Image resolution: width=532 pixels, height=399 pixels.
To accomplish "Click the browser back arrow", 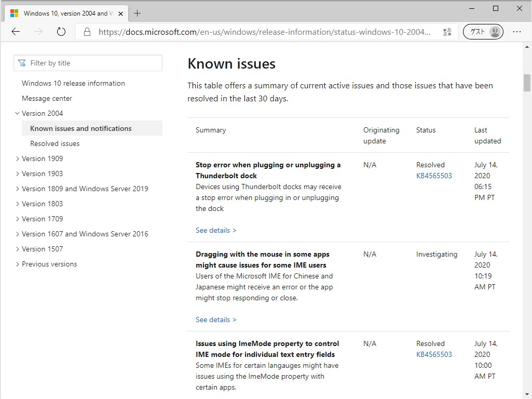I will tap(16, 32).
